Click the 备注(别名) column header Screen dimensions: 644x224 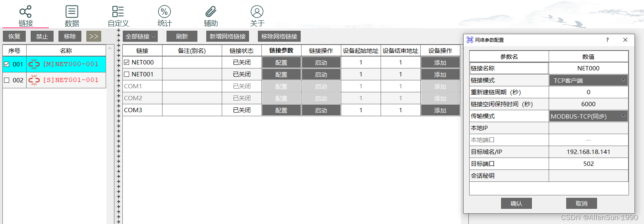tap(192, 51)
